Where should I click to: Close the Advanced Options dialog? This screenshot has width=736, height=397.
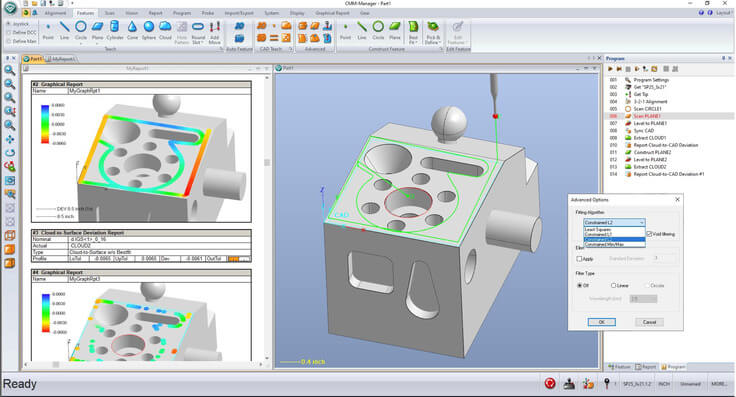pos(677,199)
